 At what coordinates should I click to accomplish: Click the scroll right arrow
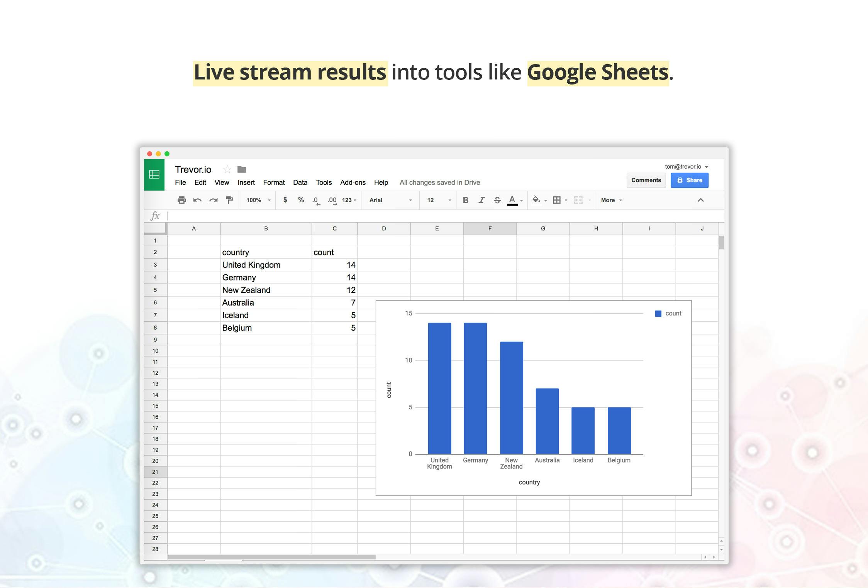[714, 557]
